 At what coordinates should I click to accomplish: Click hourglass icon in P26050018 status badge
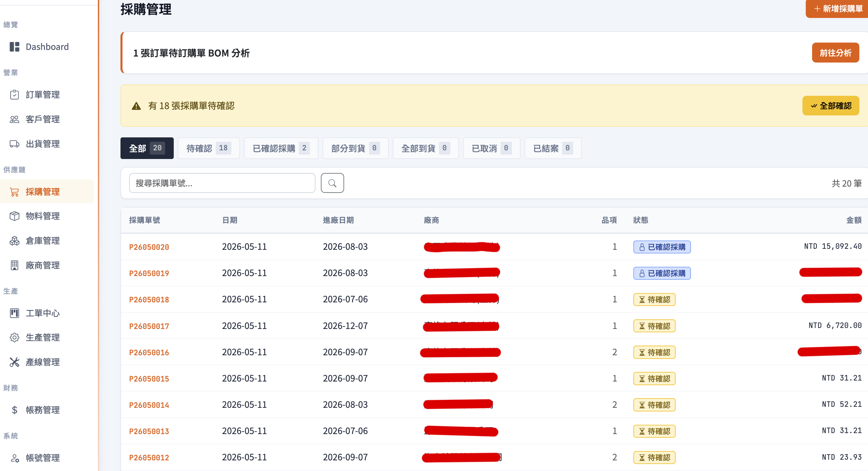click(x=642, y=300)
